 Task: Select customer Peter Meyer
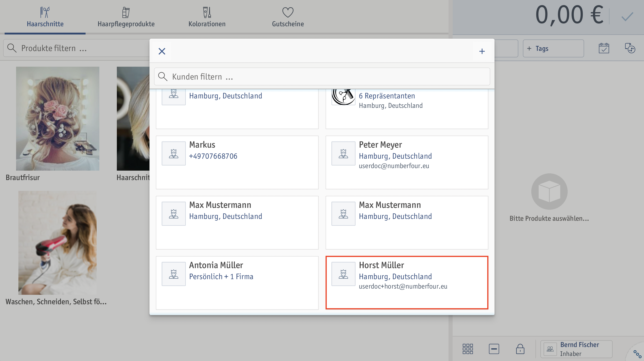click(407, 163)
